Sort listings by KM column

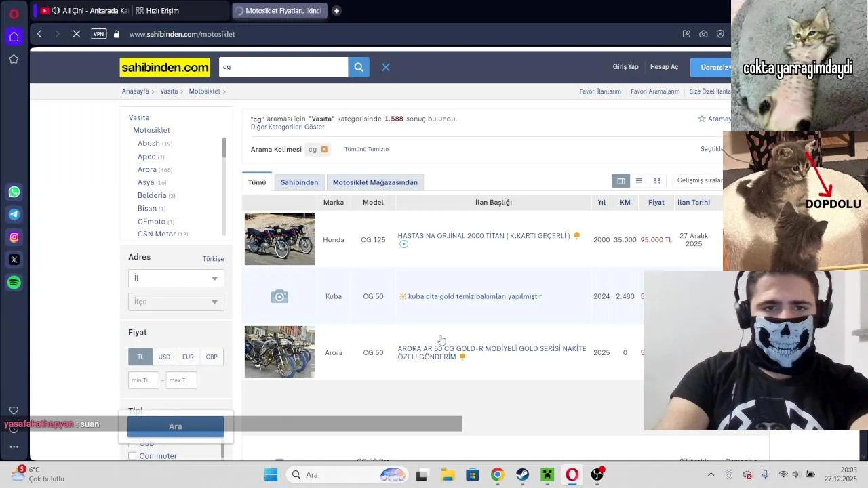click(x=625, y=202)
